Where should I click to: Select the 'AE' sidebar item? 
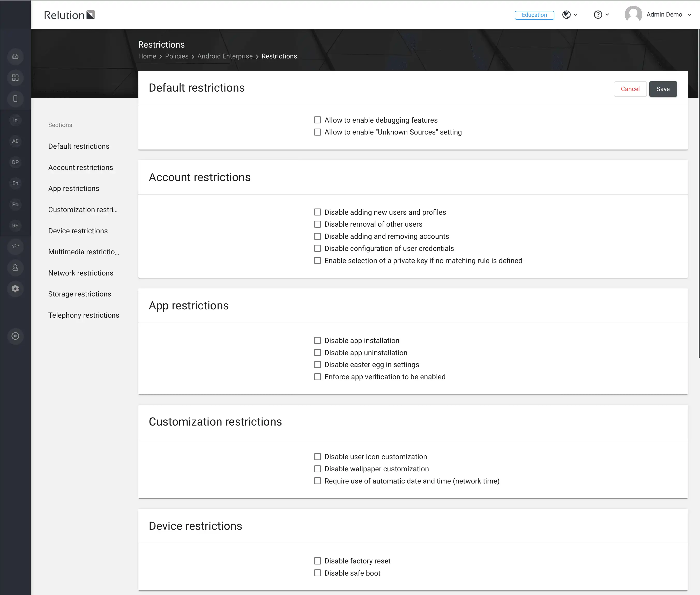coord(15,141)
